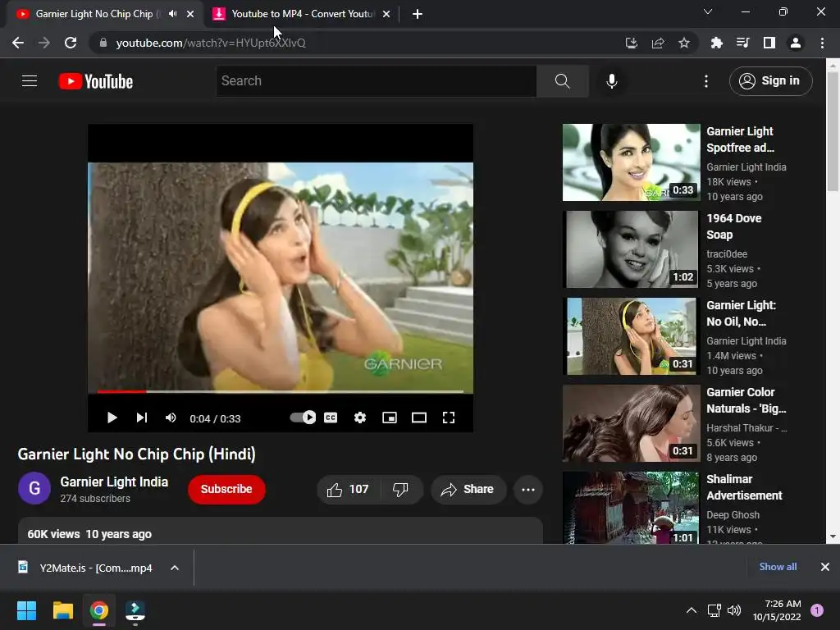Show hidden system tray icons
This screenshot has height=630, width=840.
pos(692,610)
